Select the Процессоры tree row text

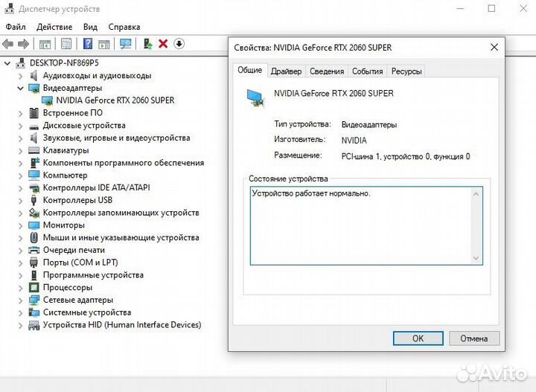click(68, 288)
